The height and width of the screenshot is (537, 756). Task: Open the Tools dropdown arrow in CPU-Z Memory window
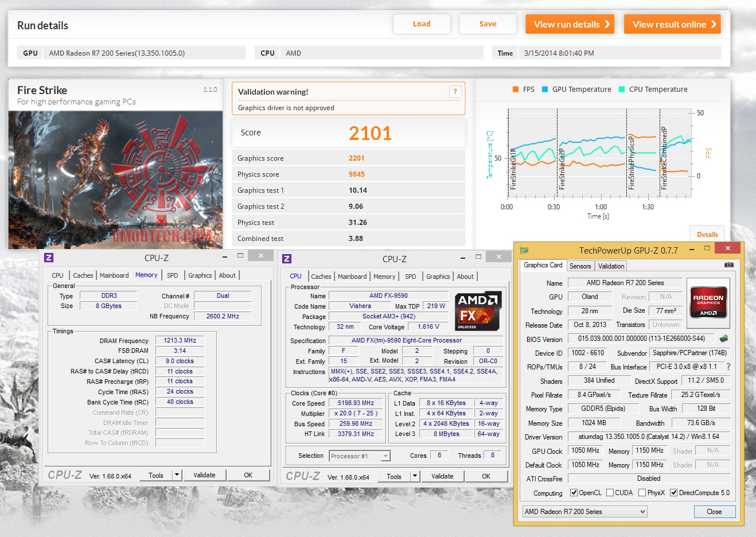point(177,475)
